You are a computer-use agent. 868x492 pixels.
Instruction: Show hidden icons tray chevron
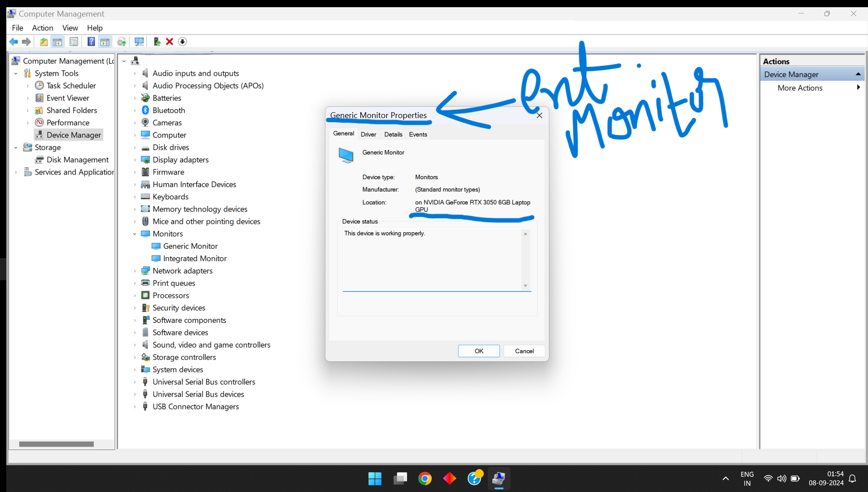pos(725,479)
